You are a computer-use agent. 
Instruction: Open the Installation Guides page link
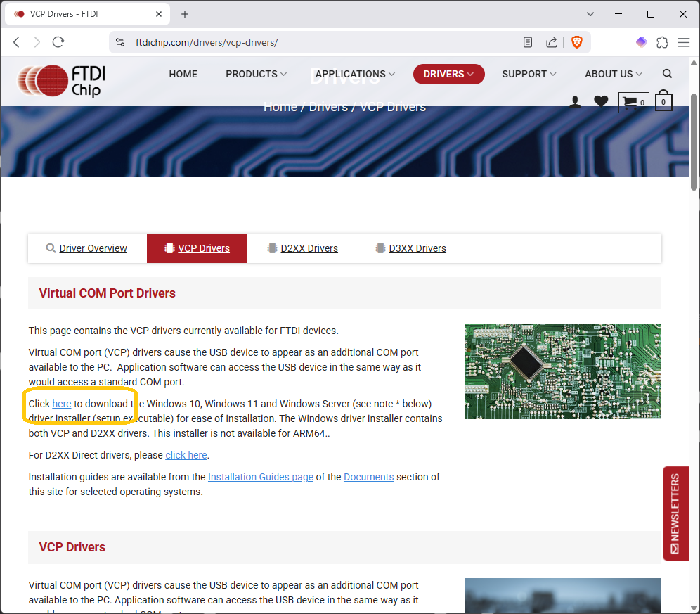261,478
